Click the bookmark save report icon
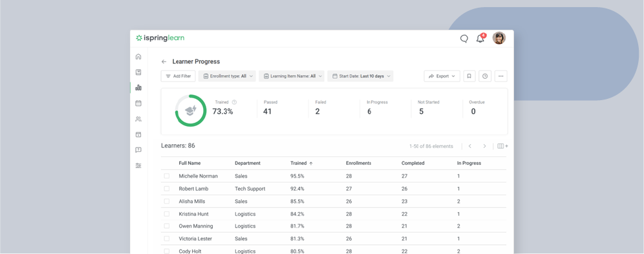 click(x=469, y=76)
